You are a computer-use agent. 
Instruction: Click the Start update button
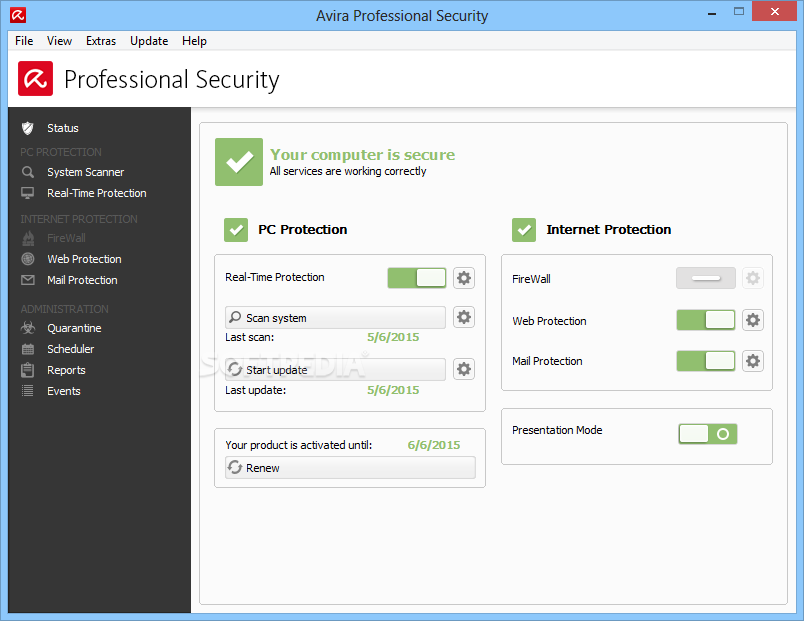click(x=335, y=369)
